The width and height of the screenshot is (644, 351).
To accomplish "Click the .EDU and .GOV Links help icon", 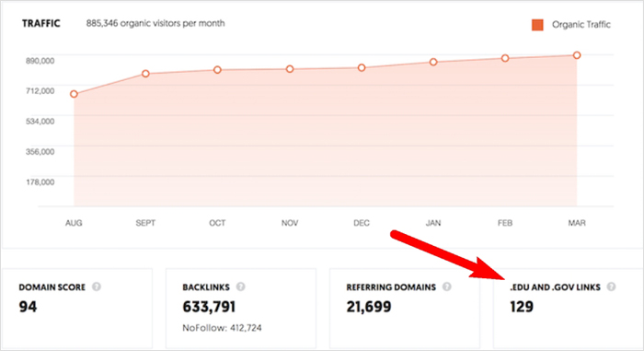I will click(x=611, y=287).
